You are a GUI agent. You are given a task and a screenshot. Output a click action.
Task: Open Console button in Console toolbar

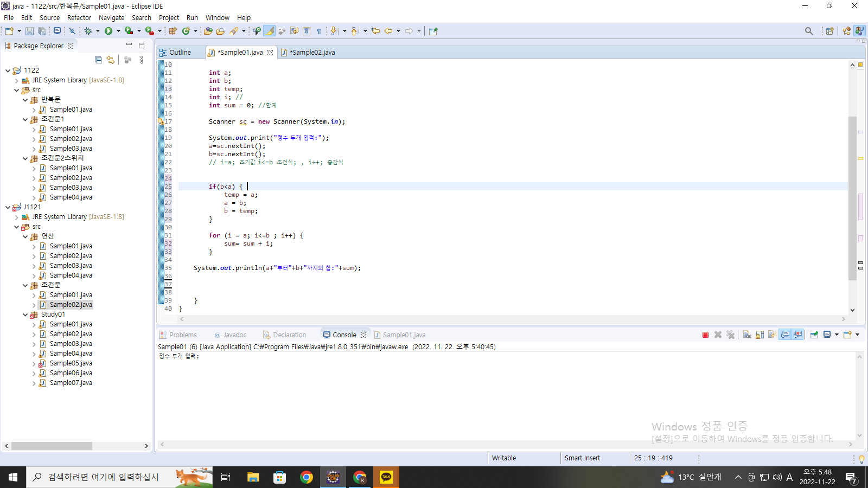point(848,335)
